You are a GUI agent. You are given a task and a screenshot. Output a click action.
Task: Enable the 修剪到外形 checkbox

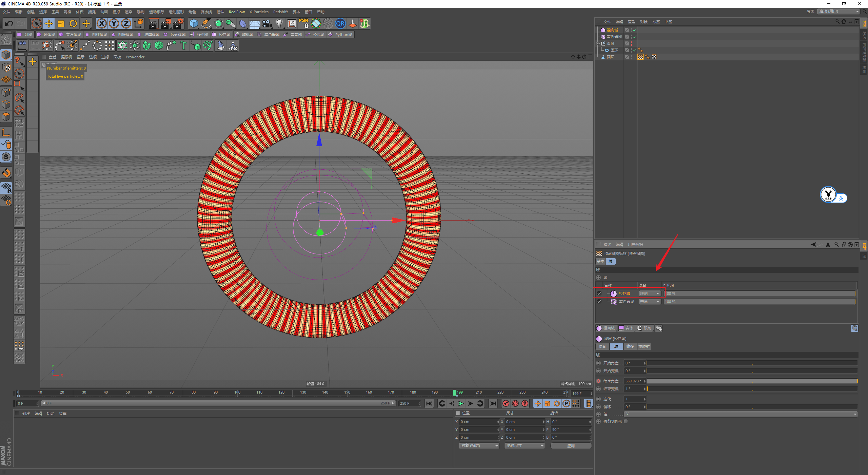point(626,421)
